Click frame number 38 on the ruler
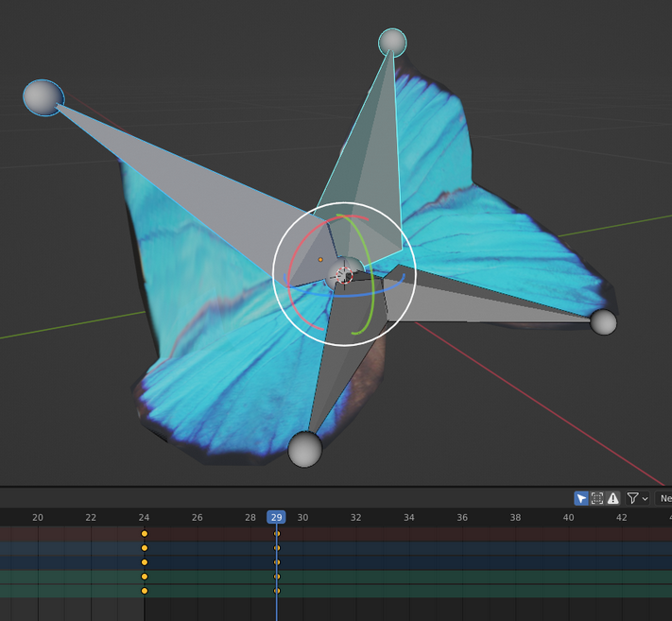Screen dimensions: 672x621 coord(515,517)
